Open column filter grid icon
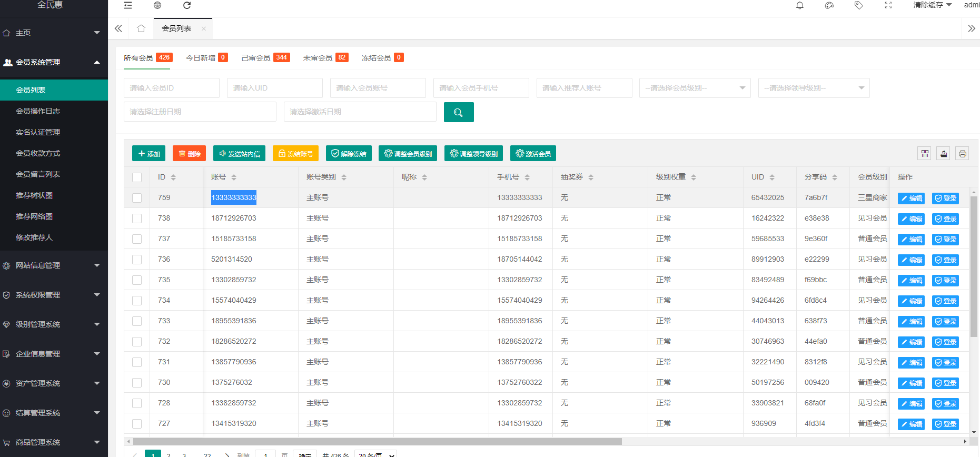Screen dimensions: 980x457 925,153
